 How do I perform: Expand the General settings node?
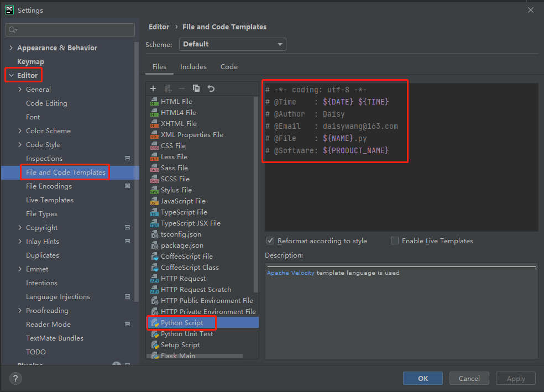pos(20,89)
